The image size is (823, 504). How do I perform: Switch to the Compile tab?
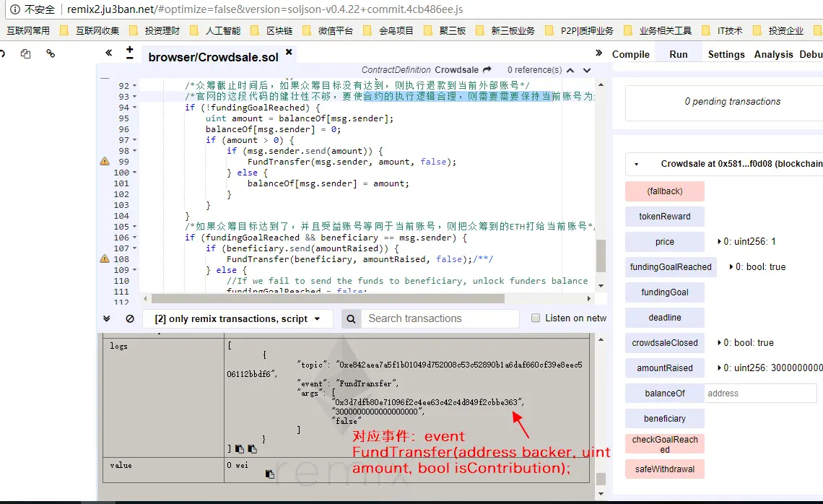click(x=630, y=54)
